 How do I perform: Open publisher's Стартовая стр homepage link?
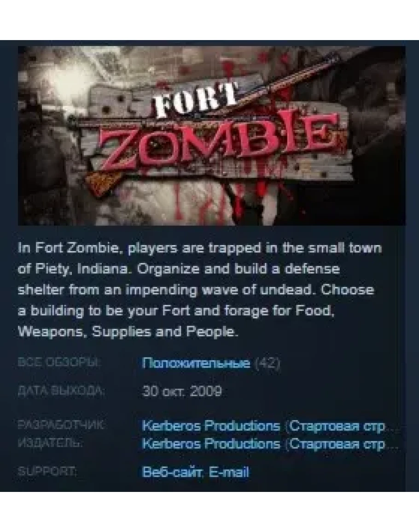pos(341,444)
